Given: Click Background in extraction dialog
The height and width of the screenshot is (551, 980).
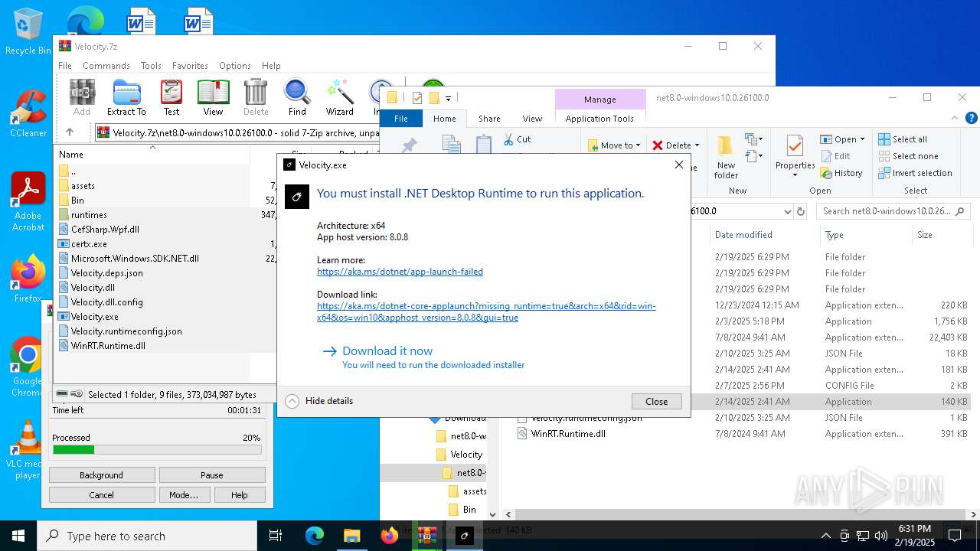Looking at the screenshot, I should [101, 475].
